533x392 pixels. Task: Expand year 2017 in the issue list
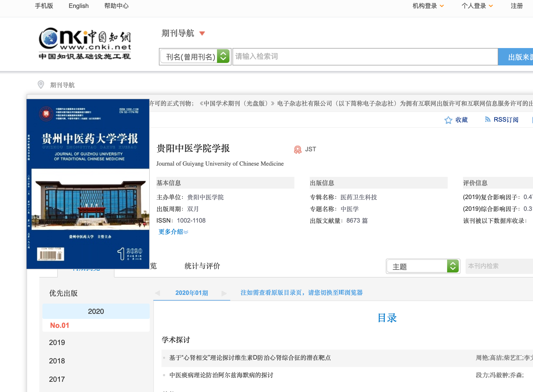point(57,379)
